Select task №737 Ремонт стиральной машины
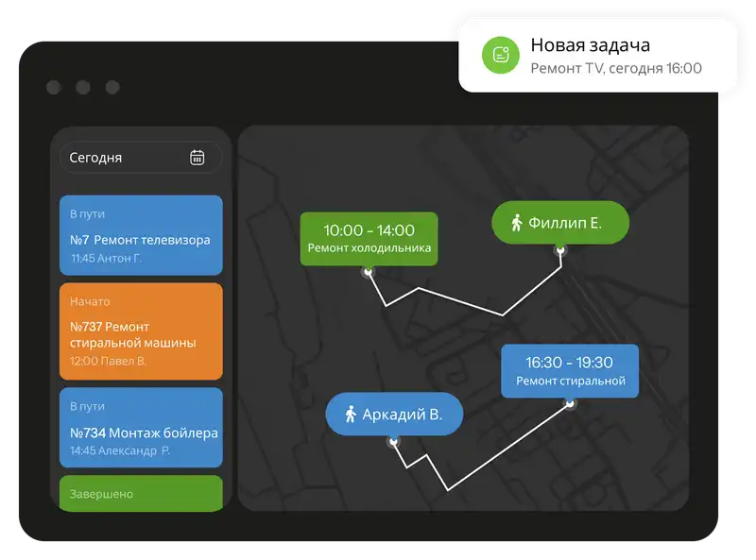The image size is (756, 560). pos(140,327)
